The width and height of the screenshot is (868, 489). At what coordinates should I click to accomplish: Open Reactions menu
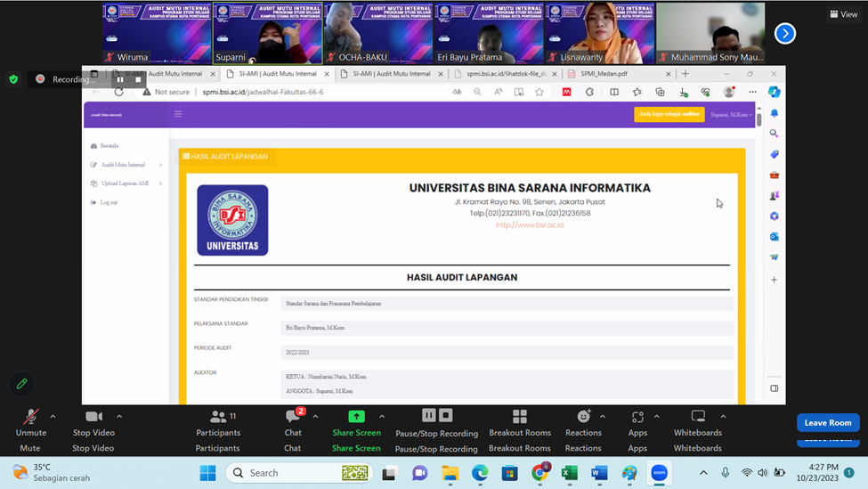pos(583,424)
